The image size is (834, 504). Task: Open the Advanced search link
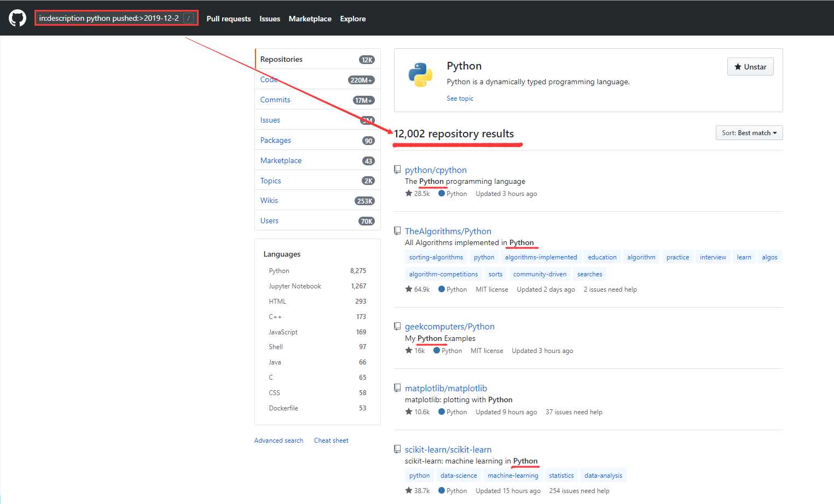(x=279, y=441)
